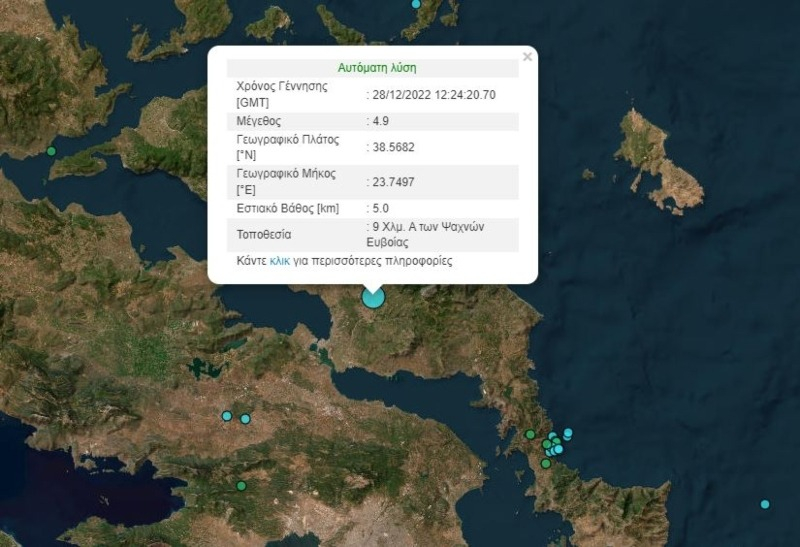Select the green marker on the far-left coastline
800x547 pixels.
[x=51, y=151]
